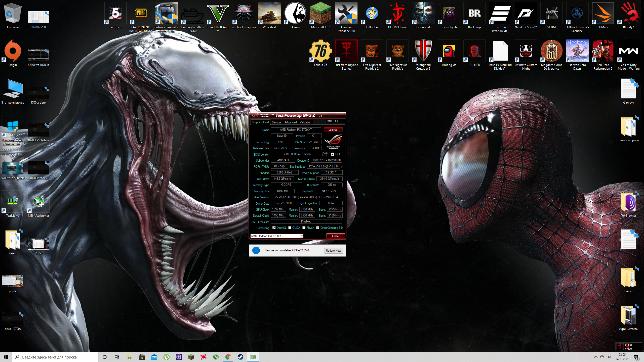
Task: Click the GPU-Z refresh icon
Action: (x=336, y=121)
